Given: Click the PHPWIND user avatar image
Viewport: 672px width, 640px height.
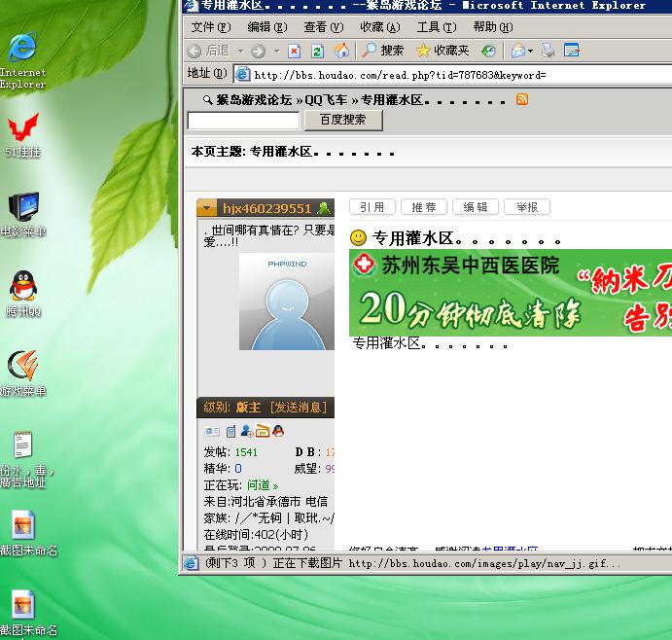Looking at the screenshot, I should (x=287, y=302).
